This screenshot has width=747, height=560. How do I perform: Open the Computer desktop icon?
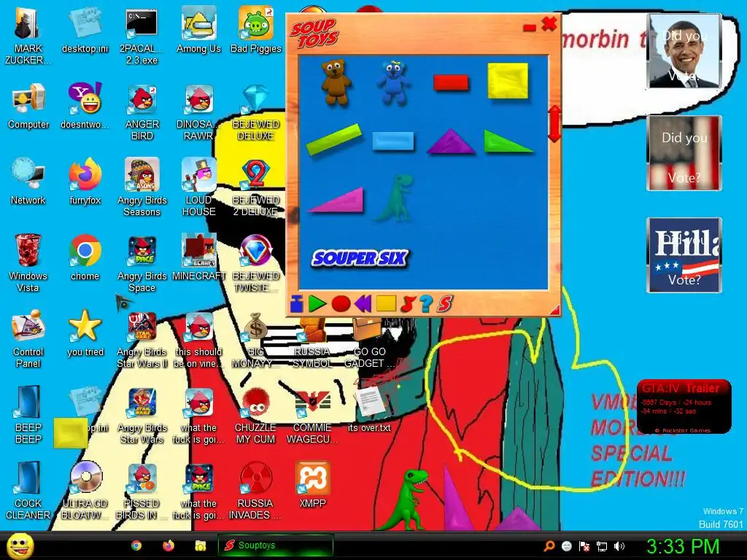28,106
